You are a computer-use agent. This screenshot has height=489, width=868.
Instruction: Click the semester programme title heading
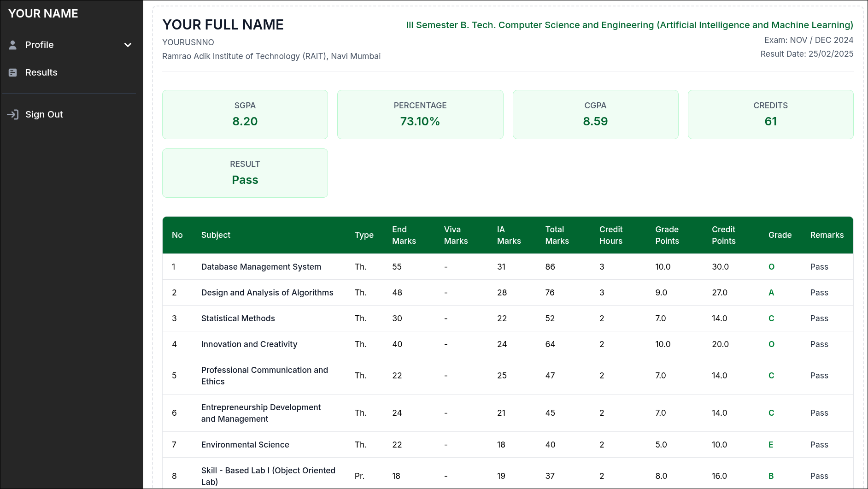[629, 25]
